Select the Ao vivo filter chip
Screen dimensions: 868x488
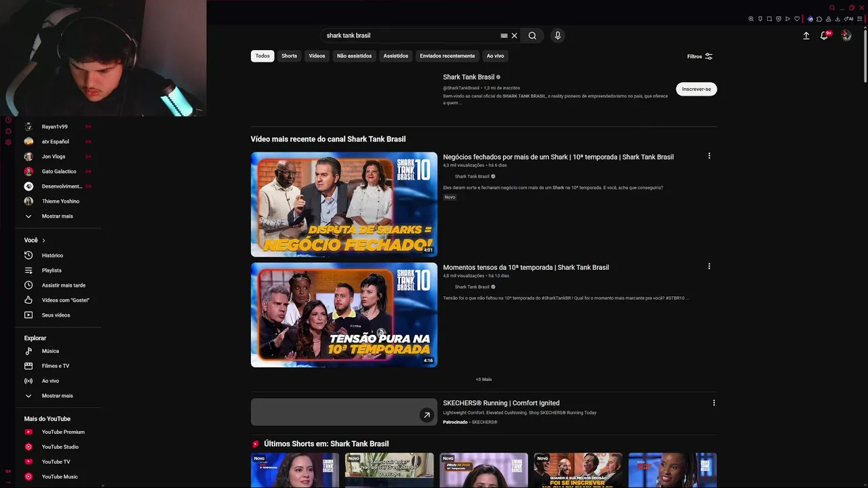[x=495, y=56]
